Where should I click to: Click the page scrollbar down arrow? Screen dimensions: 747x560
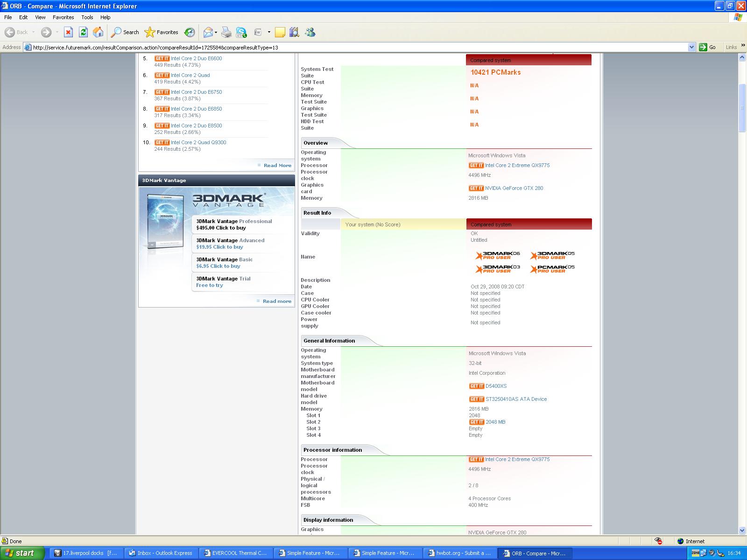pyautogui.click(x=742, y=530)
